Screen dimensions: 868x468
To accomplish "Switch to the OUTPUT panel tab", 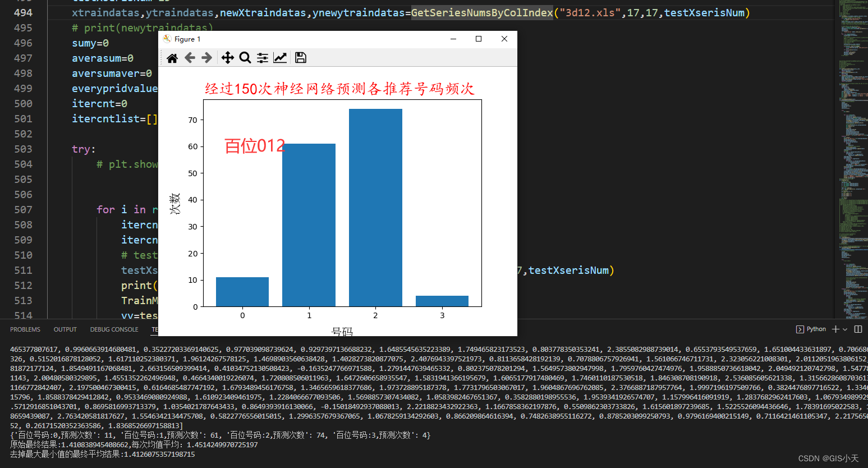I will [65, 329].
